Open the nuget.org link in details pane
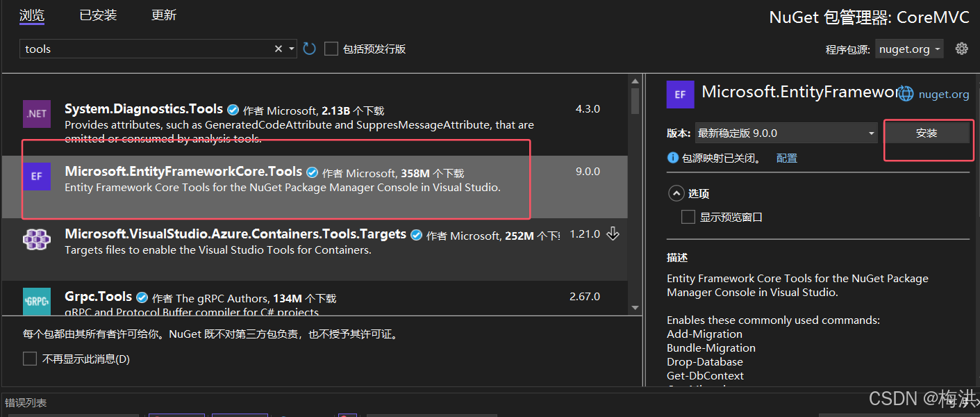Viewport: 980px width, 417px height. pos(944,94)
